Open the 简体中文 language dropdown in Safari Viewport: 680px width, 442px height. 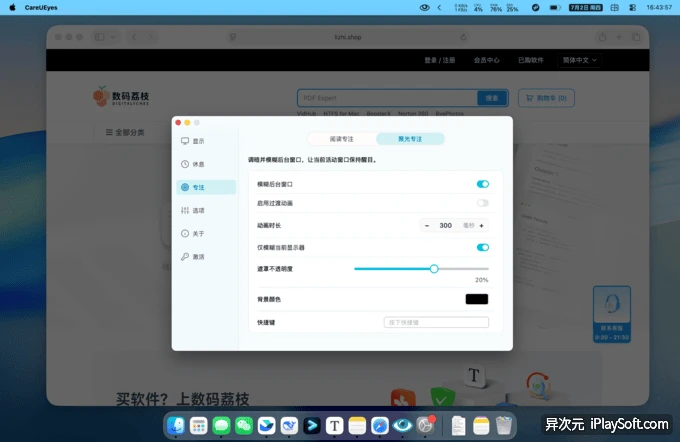coord(579,60)
